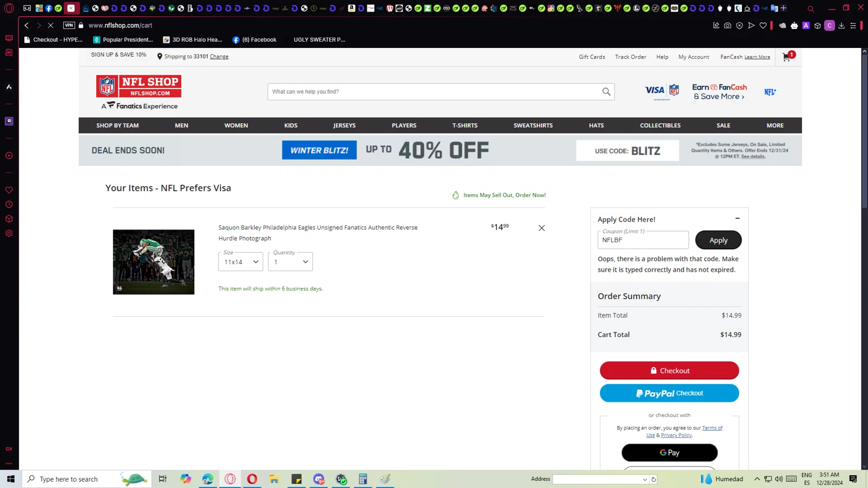
Task: Add page to bookmarks heart icon
Action: coord(763,25)
